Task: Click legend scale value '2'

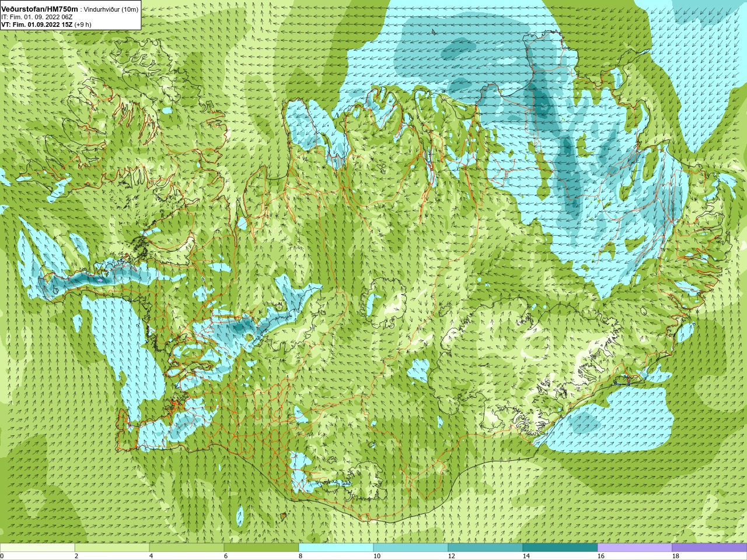Action: (x=76, y=556)
